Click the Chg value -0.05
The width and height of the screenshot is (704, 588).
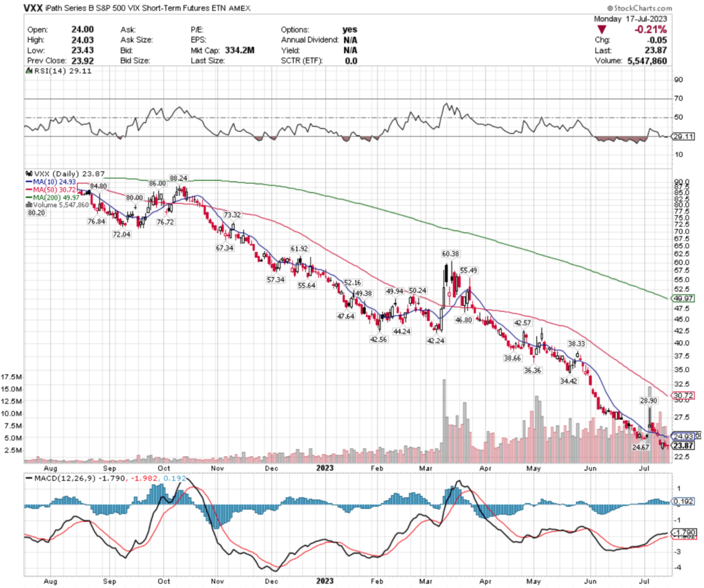click(x=657, y=40)
